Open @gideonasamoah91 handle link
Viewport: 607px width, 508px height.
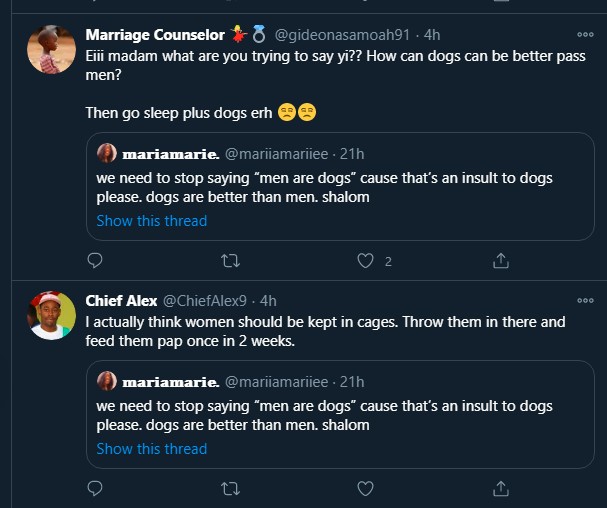coord(344,35)
